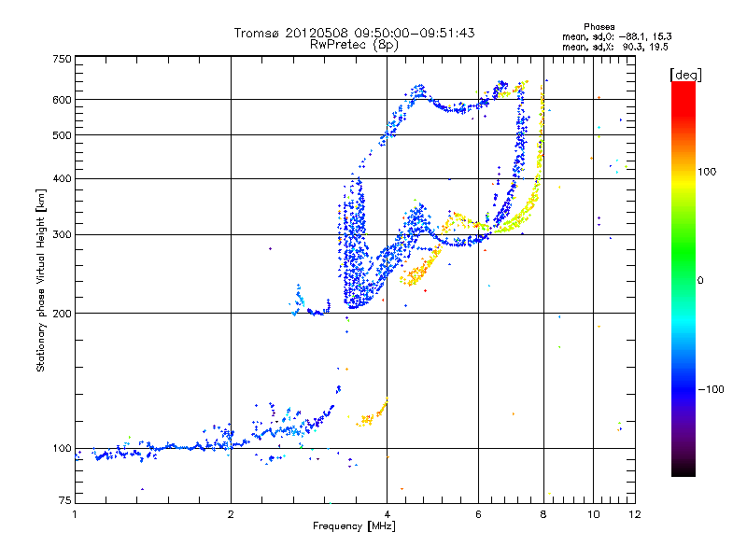Select the 'mean, sd,O: -88.1, 15.3' line

(x=617, y=36)
